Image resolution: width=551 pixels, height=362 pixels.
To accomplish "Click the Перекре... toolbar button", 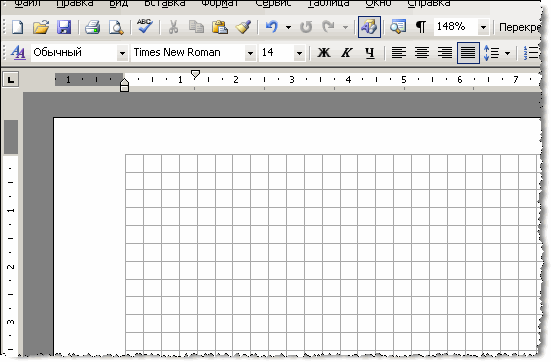I will pos(519,27).
